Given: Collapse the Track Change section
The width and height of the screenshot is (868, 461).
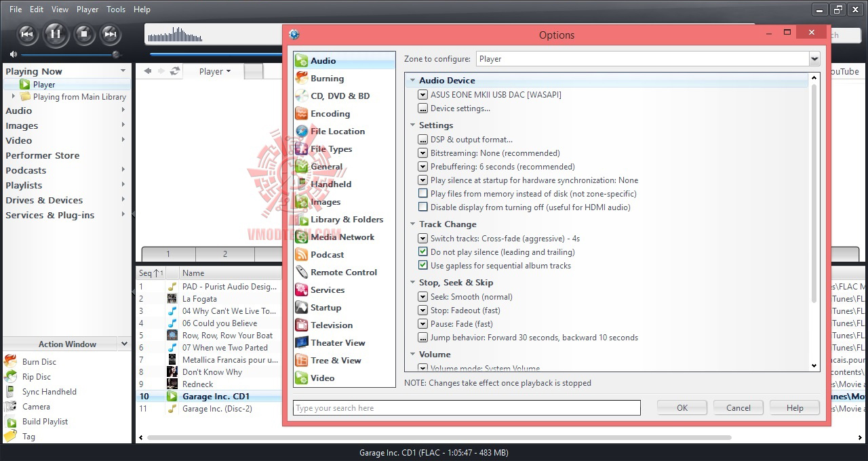Looking at the screenshot, I should point(412,224).
